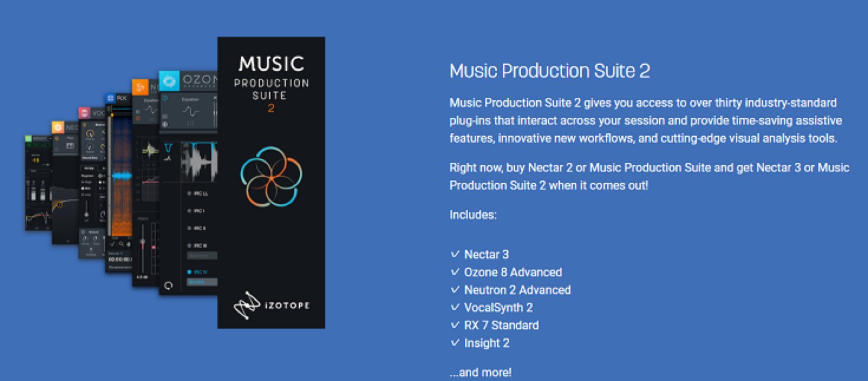The image size is (868, 381).
Task: Click the checkmark beside RX 7 Standard
Action: point(455,325)
